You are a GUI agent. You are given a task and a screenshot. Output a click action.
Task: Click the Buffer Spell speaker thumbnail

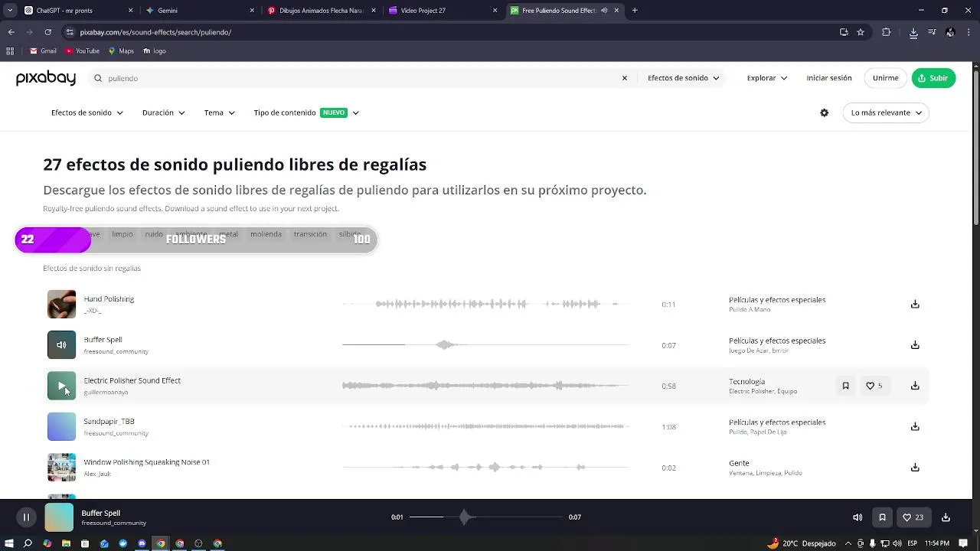[61, 345]
